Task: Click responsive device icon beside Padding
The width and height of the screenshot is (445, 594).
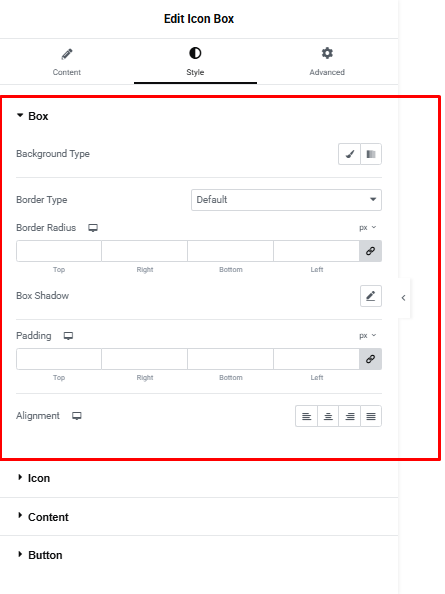Action: (68, 336)
